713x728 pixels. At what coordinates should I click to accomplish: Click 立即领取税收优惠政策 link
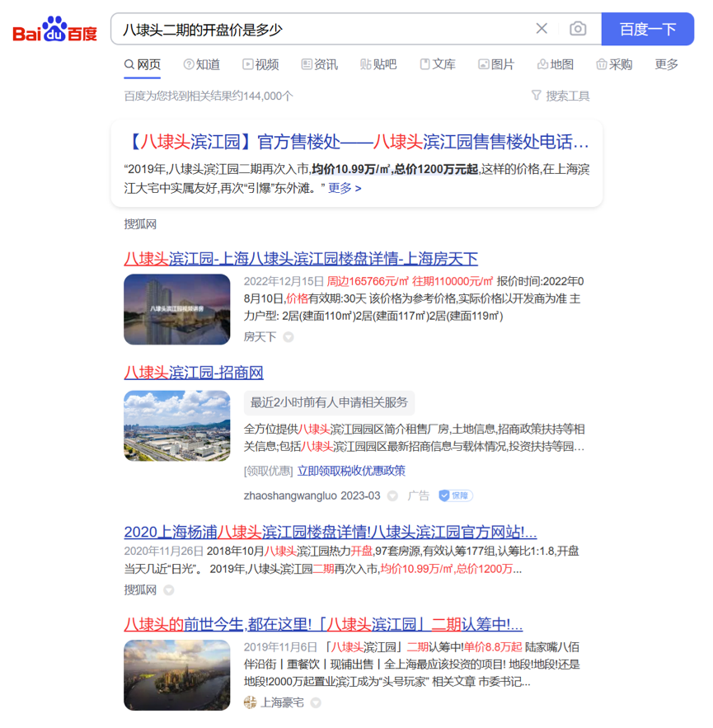(351, 471)
